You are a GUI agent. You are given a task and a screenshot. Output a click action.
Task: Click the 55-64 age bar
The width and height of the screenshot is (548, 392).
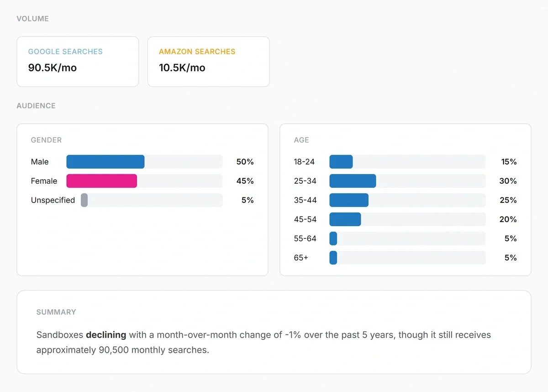tap(333, 238)
